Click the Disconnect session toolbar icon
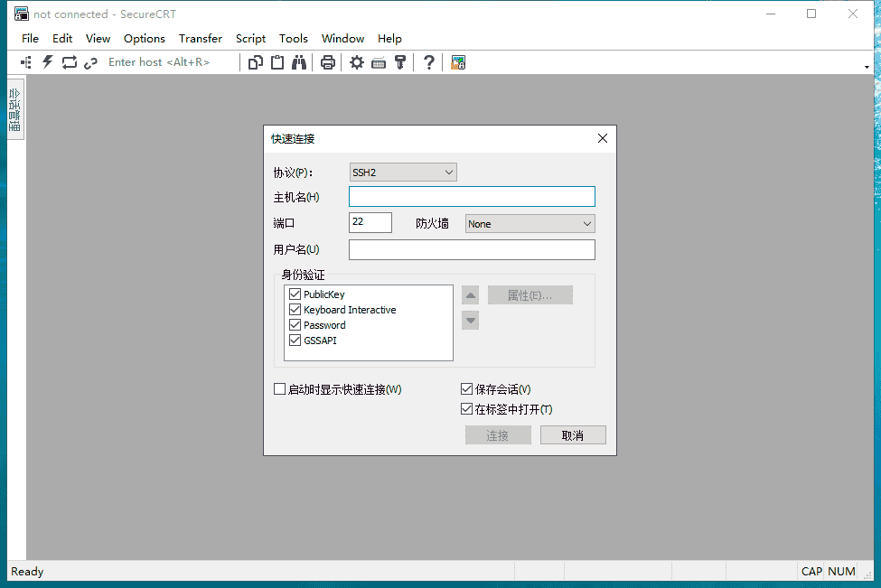881x588 pixels. (x=90, y=61)
